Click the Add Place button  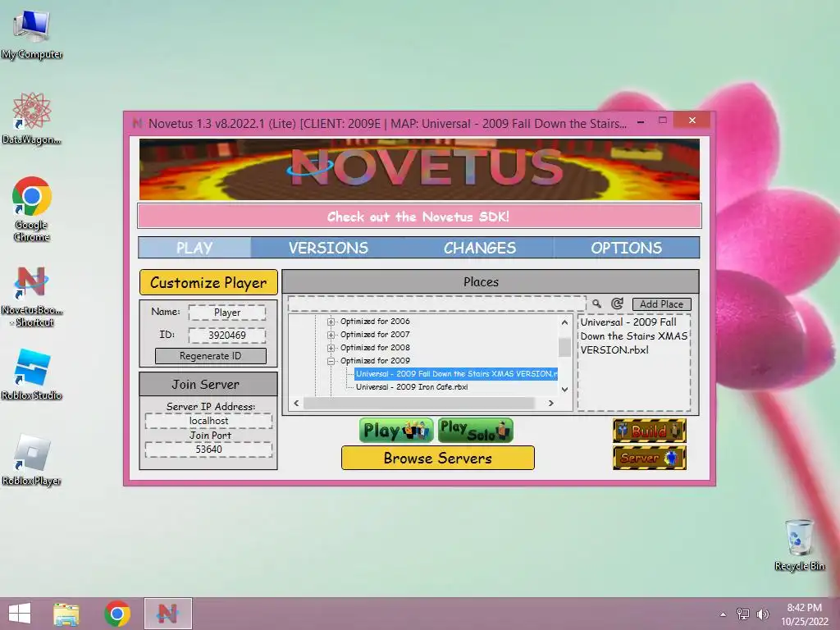tap(662, 304)
